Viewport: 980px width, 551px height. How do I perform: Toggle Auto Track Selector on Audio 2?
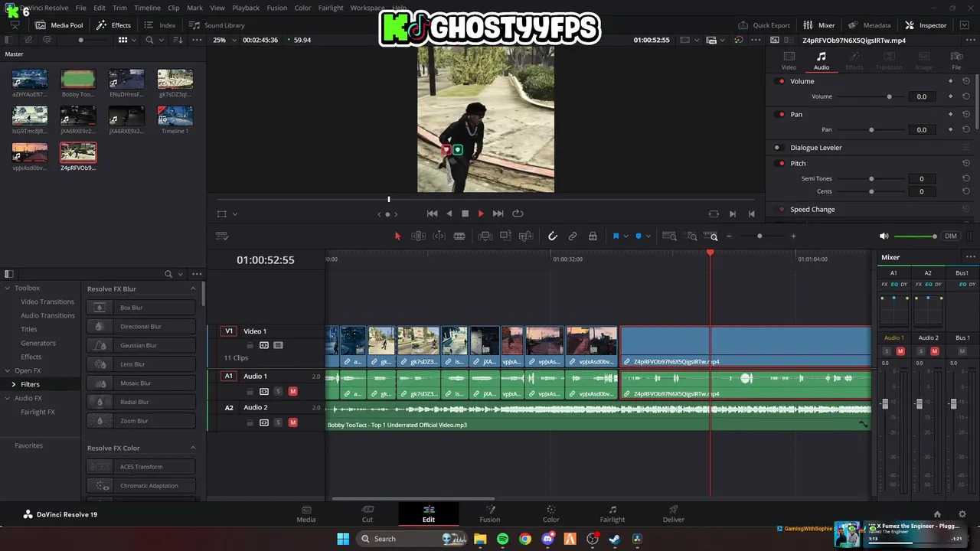tap(264, 422)
